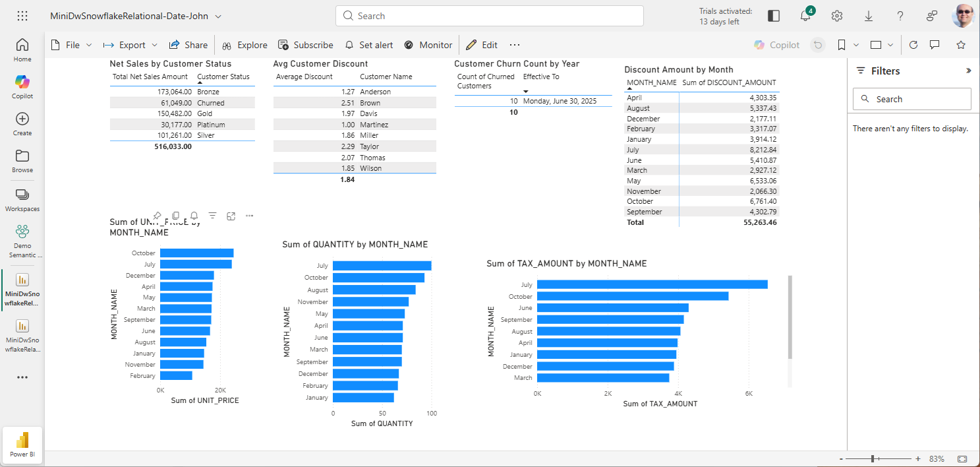This screenshot has height=467, width=980.
Task: Open the Export menu
Action: [x=131, y=45]
